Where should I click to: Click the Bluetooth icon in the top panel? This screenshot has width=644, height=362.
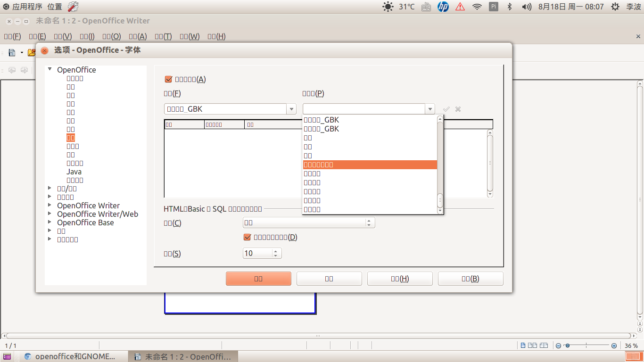510,7
